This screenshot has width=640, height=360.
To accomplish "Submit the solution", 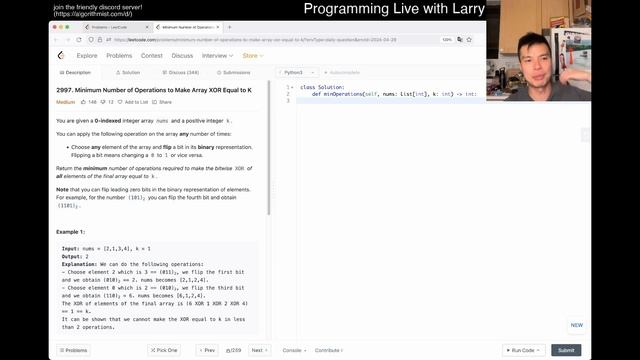I will [x=566, y=350].
